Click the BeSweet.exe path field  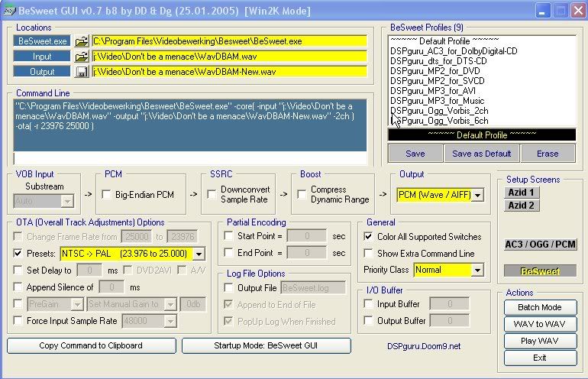pos(229,41)
